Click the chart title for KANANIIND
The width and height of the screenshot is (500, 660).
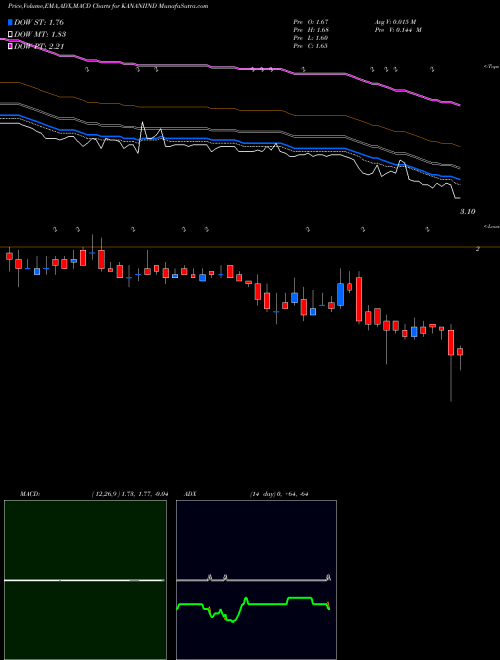(x=108, y=6)
